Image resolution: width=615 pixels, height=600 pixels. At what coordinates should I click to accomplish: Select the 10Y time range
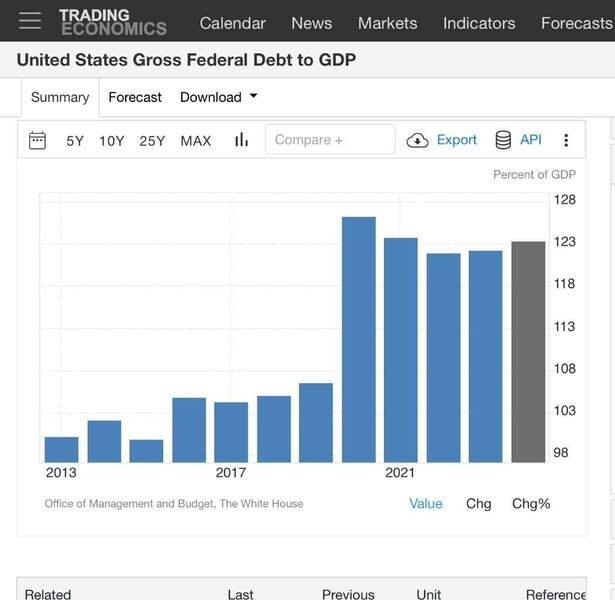112,141
